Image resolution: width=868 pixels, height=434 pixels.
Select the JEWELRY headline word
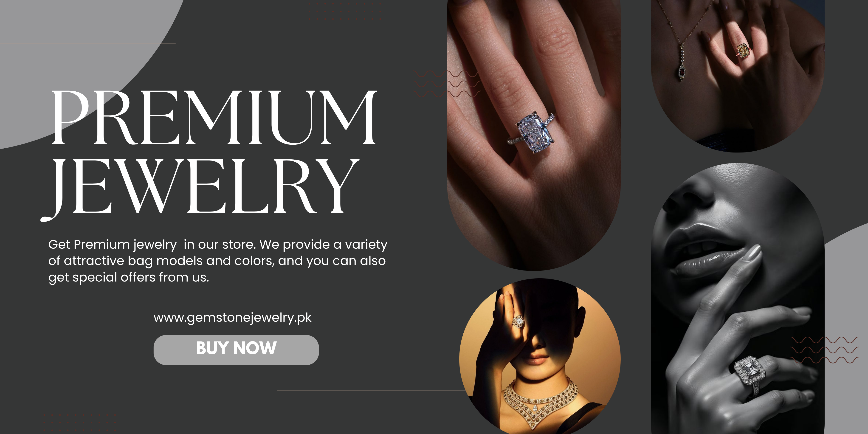[200, 189]
